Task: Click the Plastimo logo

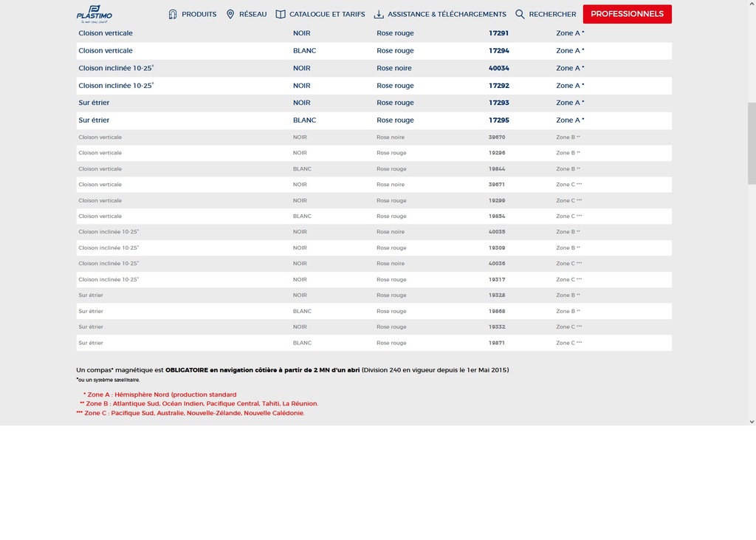Action: pos(94,14)
